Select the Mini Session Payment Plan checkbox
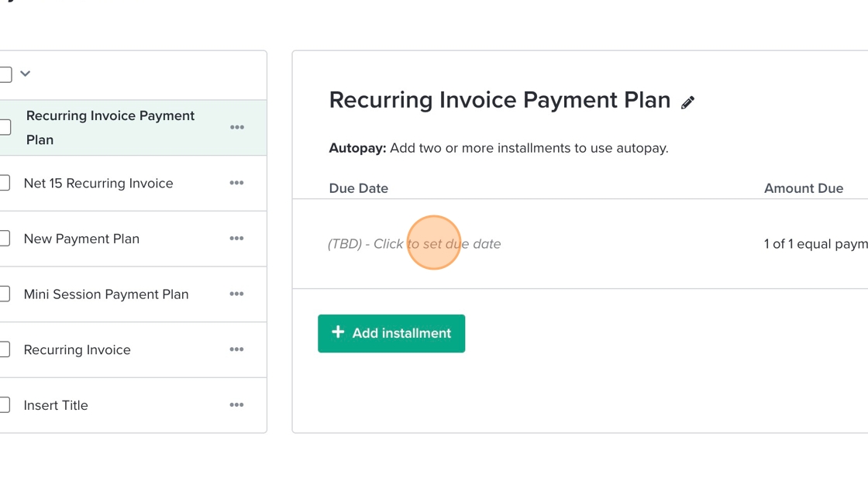Viewport: 868px width, 485px height. point(5,294)
